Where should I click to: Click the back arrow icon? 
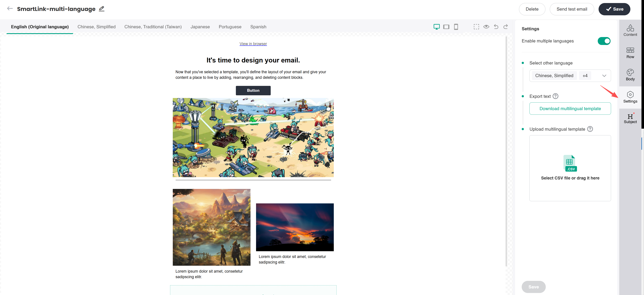pyautogui.click(x=10, y=9)
